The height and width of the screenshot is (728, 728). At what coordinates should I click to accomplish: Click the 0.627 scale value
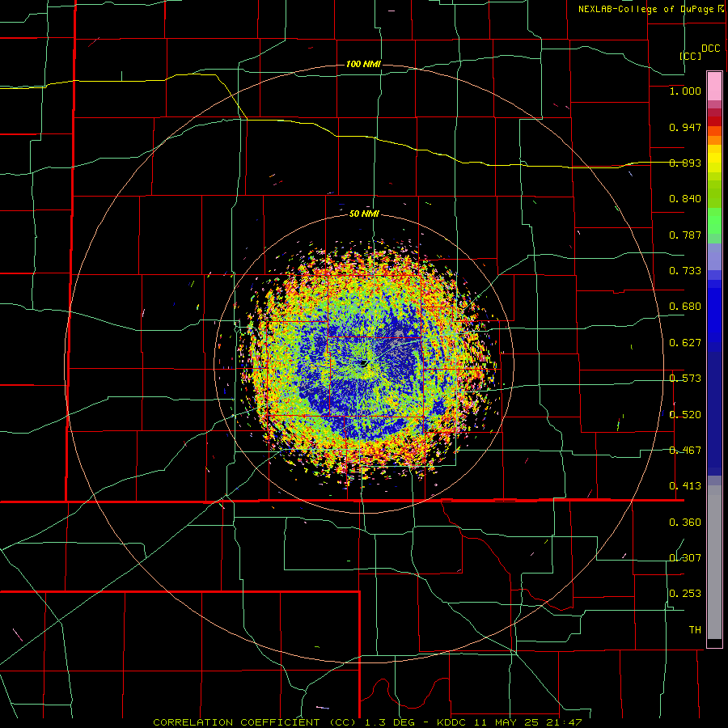click(x=685, y=343)
